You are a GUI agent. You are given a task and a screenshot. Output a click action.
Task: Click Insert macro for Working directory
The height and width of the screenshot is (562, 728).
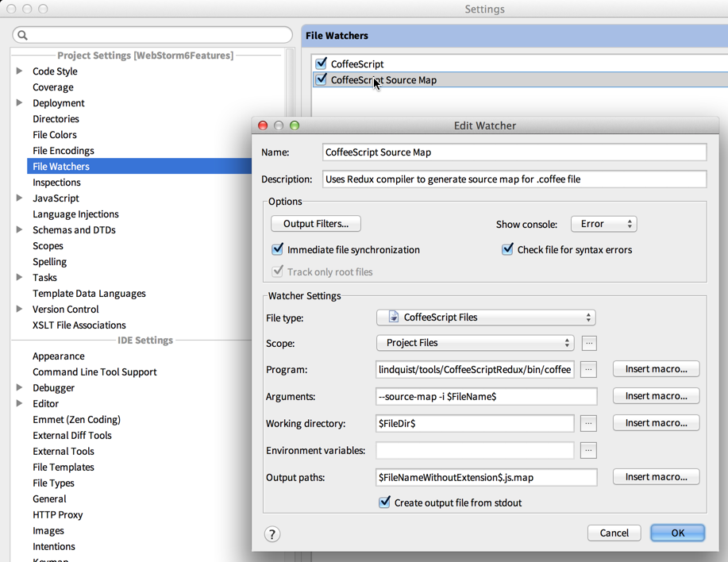tap(656, 423)
